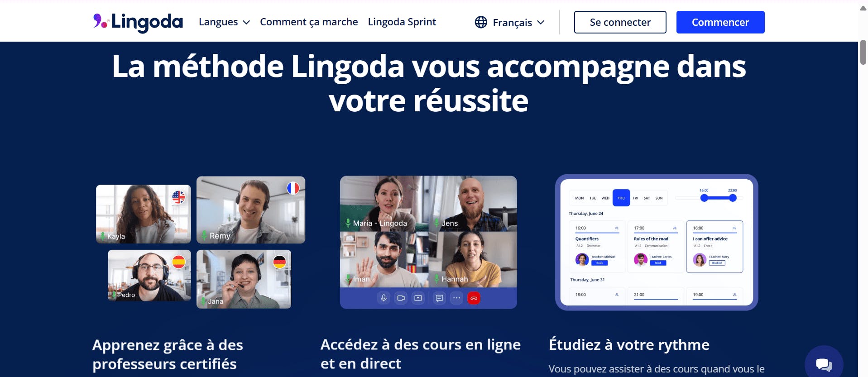868x377 pixels.
Task: Select the THU day in the calendar
Action: [x=621, y=198]
